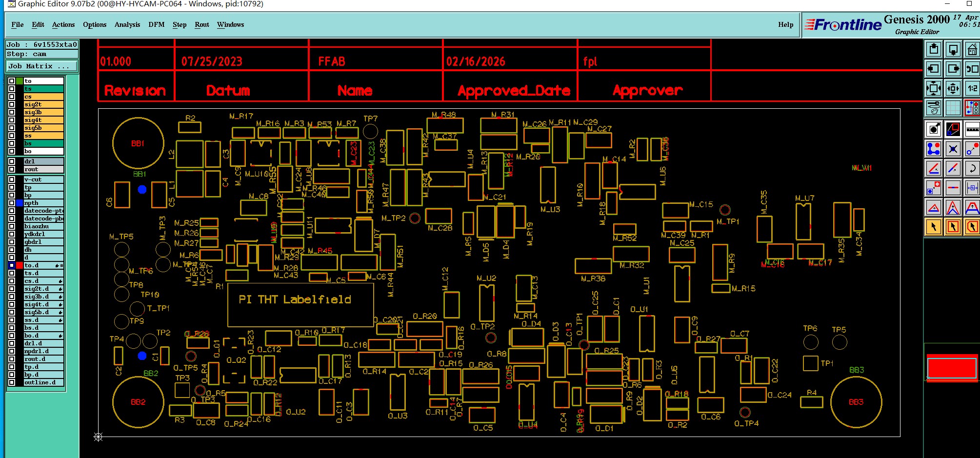Select the blue dimension arrows tool

point(972,188)
